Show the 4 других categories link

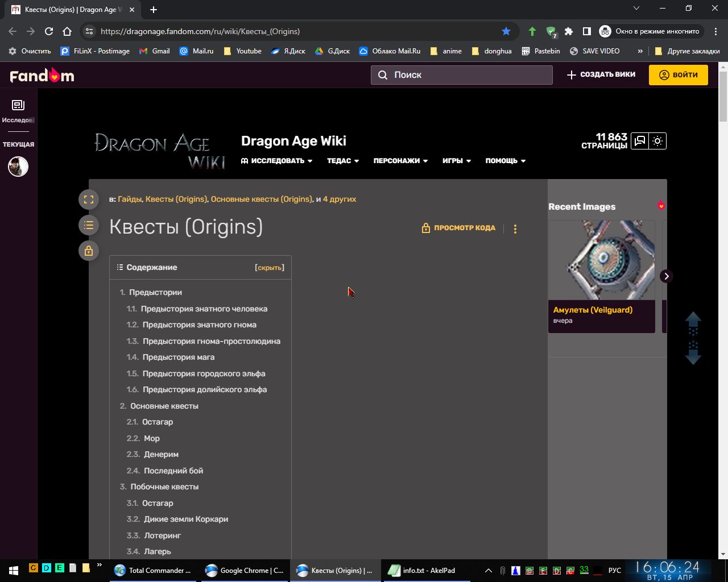[340, 199]
